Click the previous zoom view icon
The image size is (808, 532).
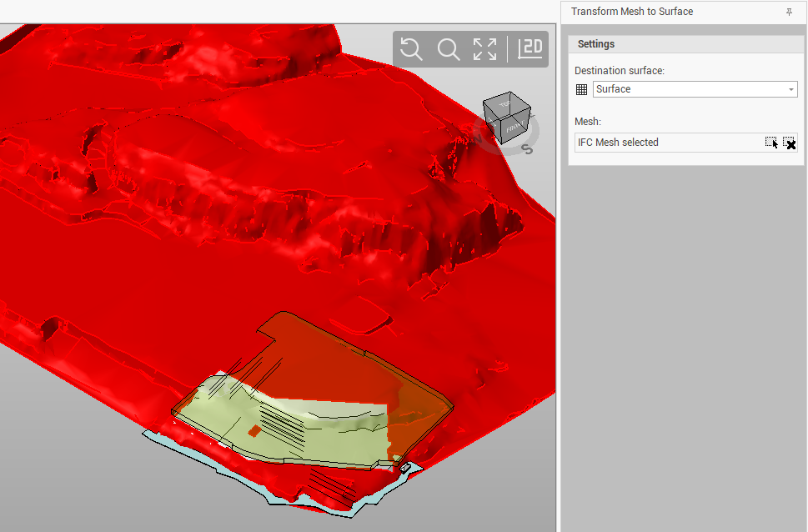click(x=411, y=49)
